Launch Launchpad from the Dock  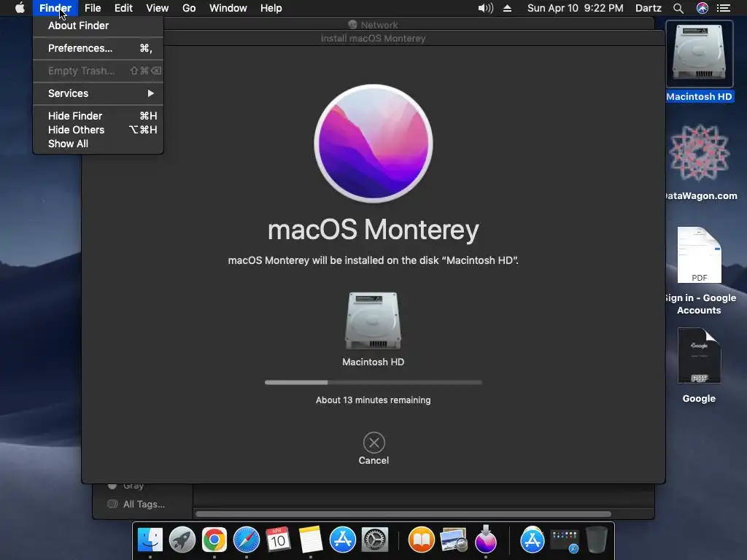point(182,540)
